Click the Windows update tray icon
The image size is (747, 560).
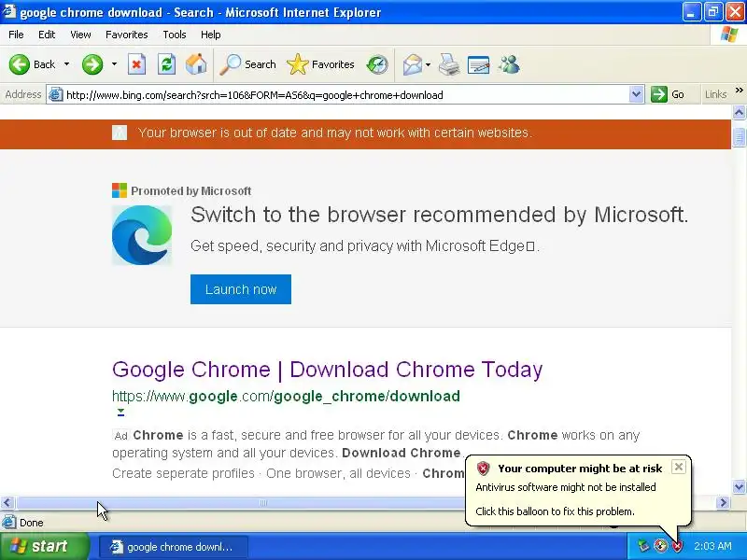[x=660, y=546]
